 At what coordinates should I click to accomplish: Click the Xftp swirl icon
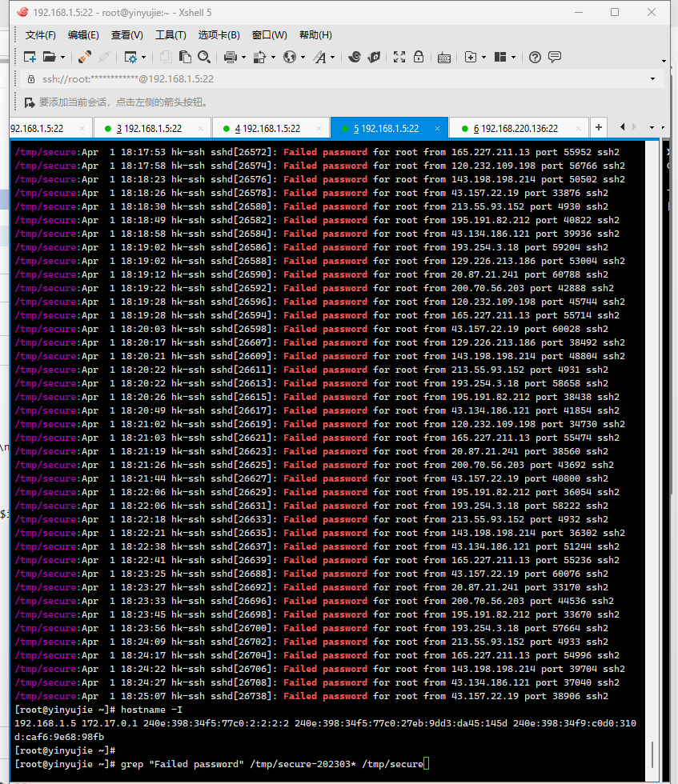(355, 57)
